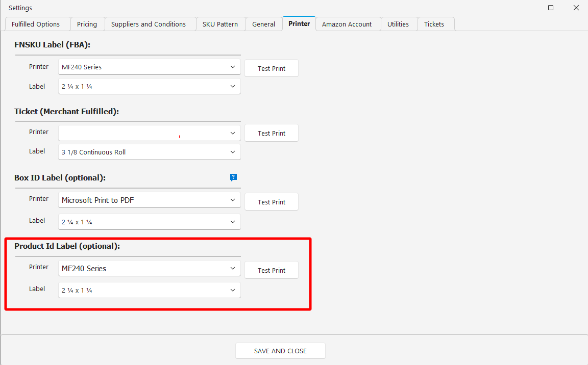Image resolution: width=588 pixels, height=365 pixels.
Task: Expand the Product Id Label printer dropdown
Action: pos(149,269)
